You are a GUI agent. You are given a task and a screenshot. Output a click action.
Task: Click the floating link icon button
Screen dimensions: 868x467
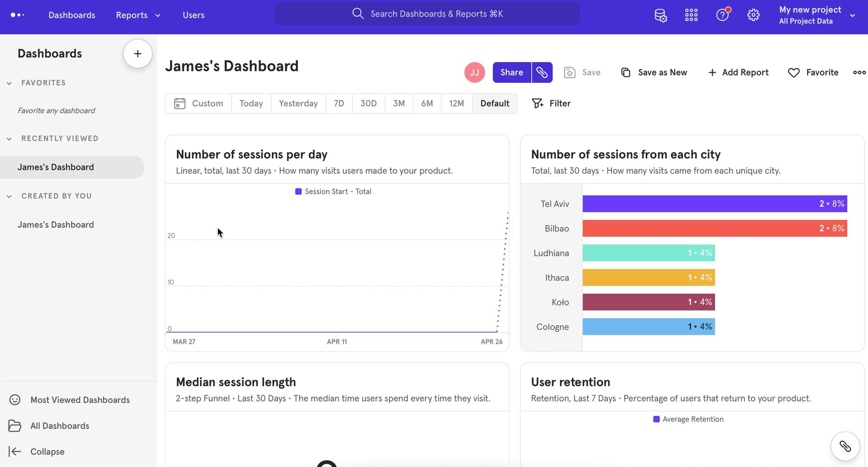pyautogui.click(x=845, y=446)
